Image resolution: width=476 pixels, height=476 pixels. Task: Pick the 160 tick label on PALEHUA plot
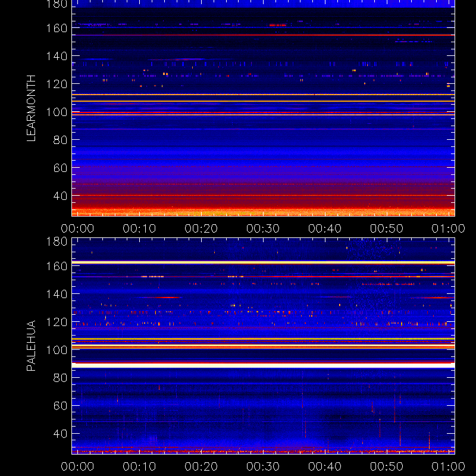pyautogui.click(x=57, y=266)
